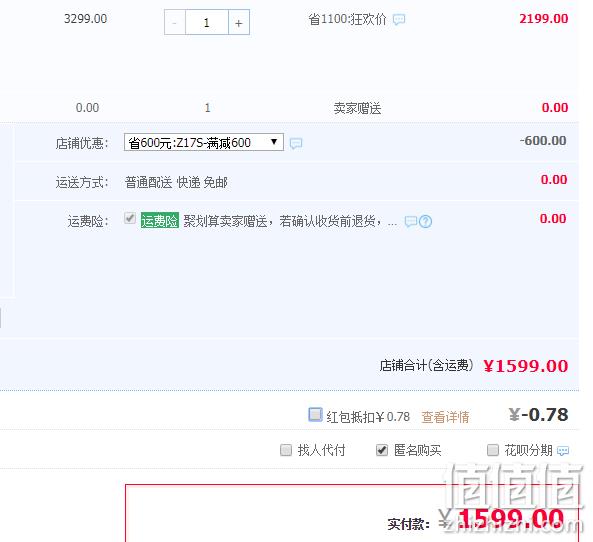Enable the 花呗分期 checkbox
Screen dimensions: 593x542
pos(492,450)
